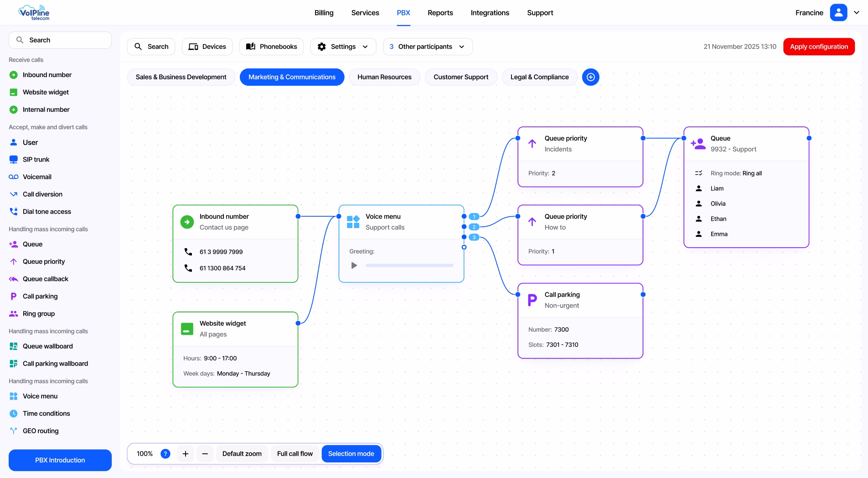Click the greeting audio progress bar
The width and height of the screenshot is (868, 478).
pos(409,265)
